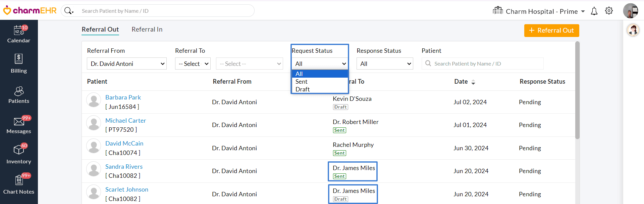This screenshot has height=204, width=644.
Task: Click the charmEHR logo
Action: click(30, 10)
